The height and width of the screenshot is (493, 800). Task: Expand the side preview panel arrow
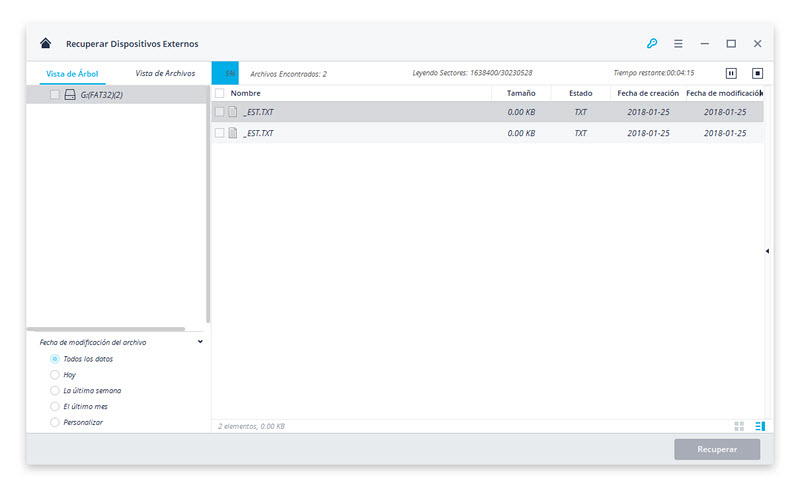pyautogui.click(x=767, y=251)
